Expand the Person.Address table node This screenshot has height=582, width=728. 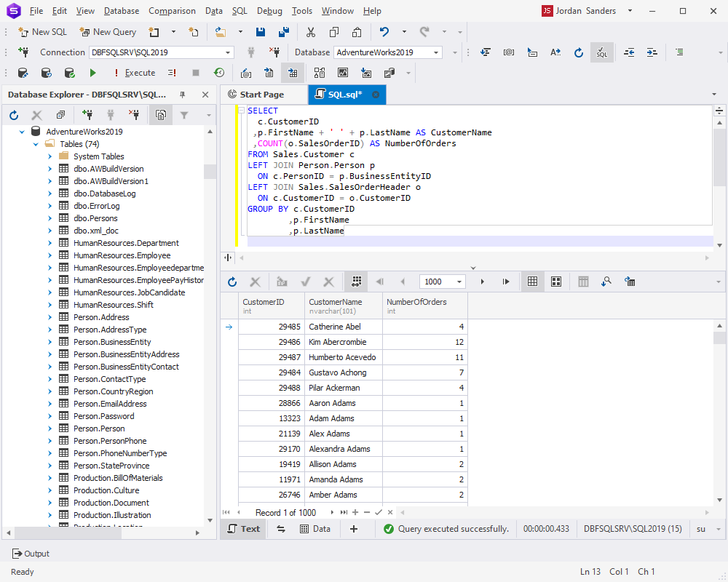50,317
